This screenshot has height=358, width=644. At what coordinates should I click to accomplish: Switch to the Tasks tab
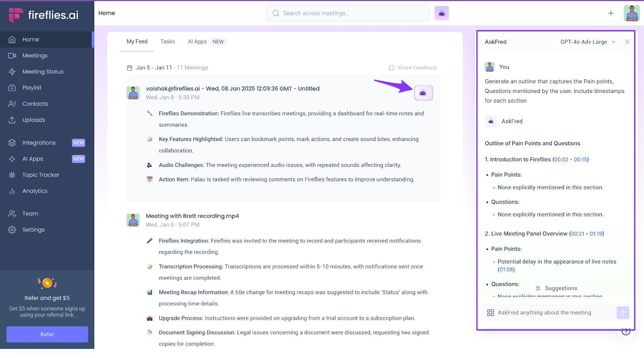(x=167, y=41)
